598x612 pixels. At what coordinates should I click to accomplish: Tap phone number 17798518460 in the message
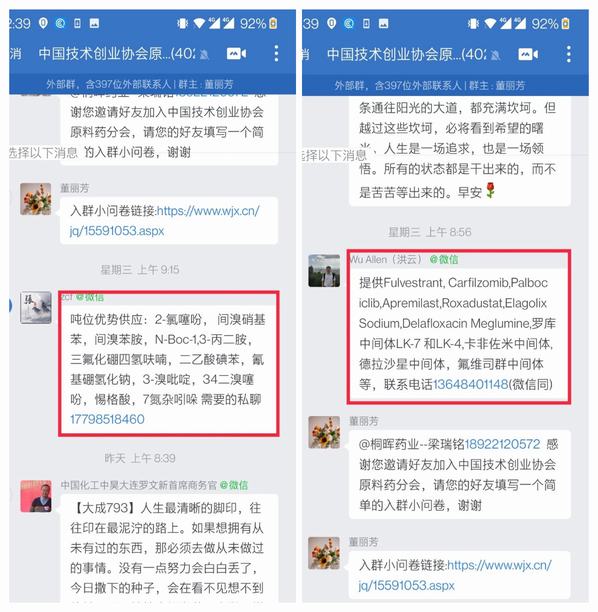[107, 419]
